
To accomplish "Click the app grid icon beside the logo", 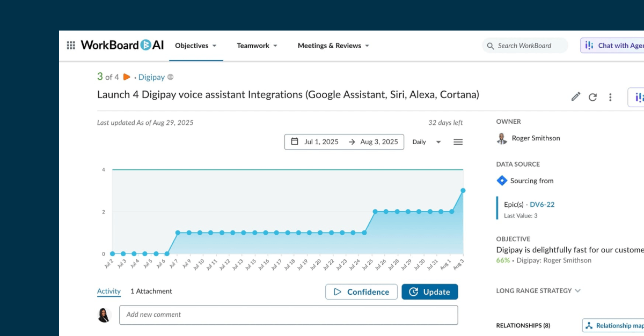I will point(70,45).
